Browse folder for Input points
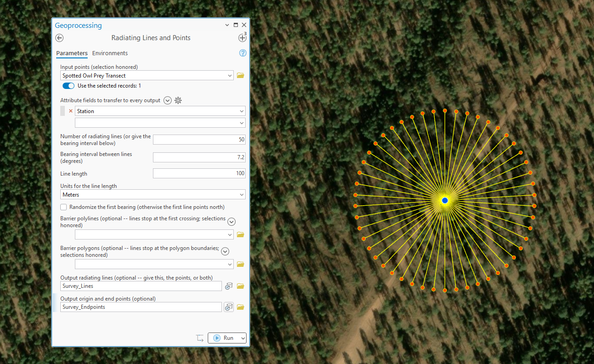The height and width of the screenshot is (364, 594). pyautogui.click(x=241, y=76)
